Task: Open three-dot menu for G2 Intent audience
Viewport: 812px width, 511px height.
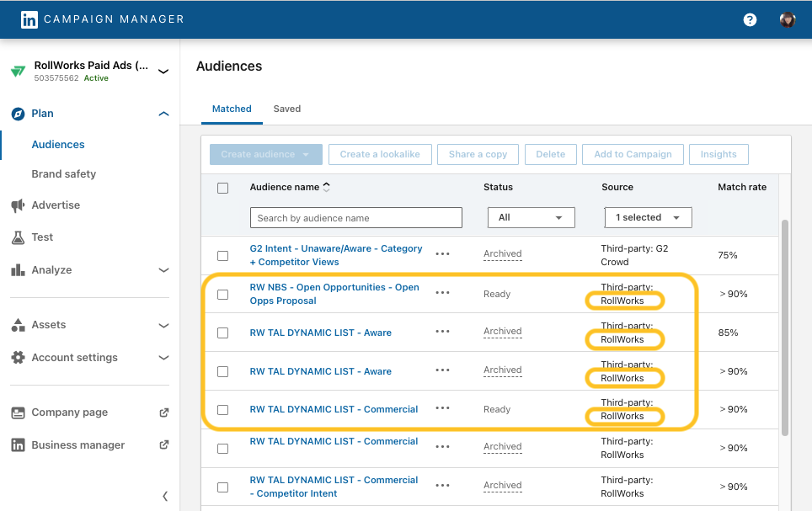Action: tap(442, 254)
